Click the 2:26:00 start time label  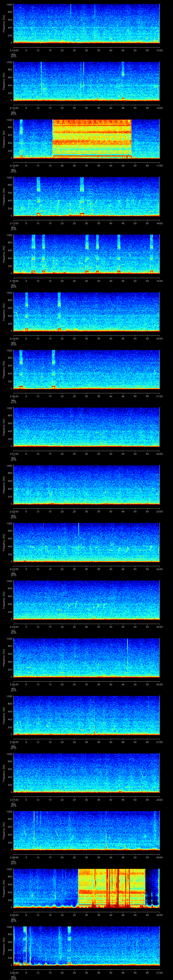(14, 742)
